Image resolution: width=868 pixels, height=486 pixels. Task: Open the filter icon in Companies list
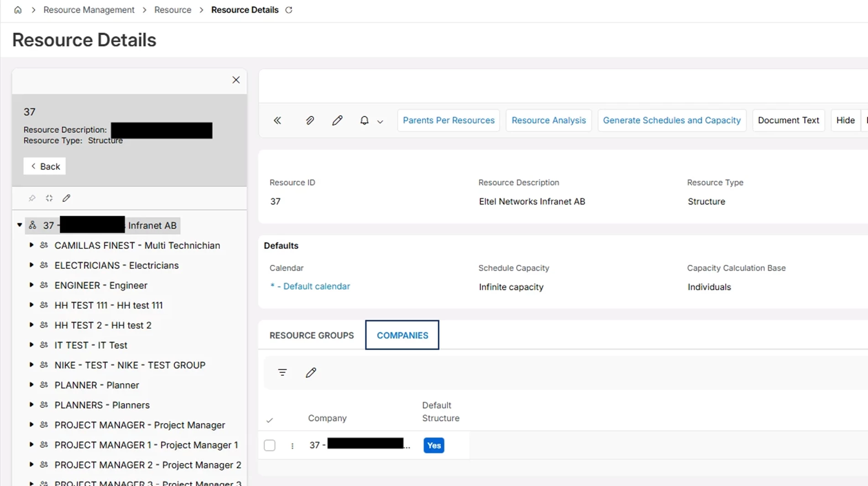click(x=282, y=372)
